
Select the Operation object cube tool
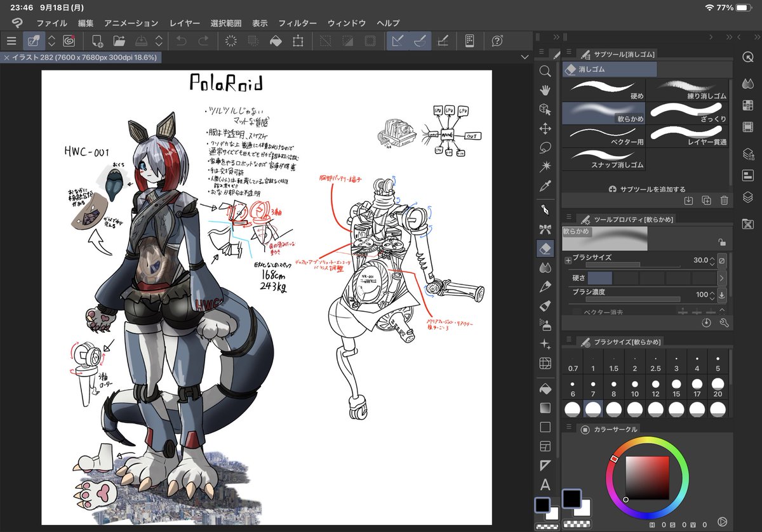coord(545,109)
